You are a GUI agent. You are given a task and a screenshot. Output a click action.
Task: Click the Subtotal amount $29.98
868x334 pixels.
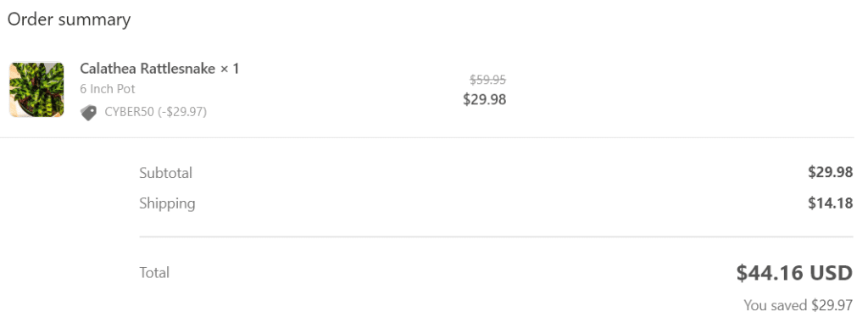tap(831, 173)
